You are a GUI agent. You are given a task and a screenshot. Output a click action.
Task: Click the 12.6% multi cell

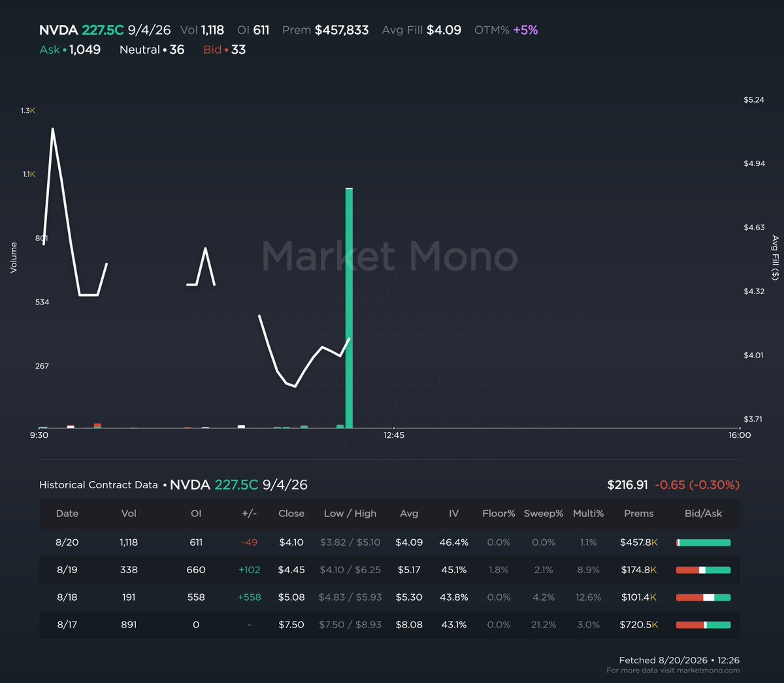tap(588, 597)
